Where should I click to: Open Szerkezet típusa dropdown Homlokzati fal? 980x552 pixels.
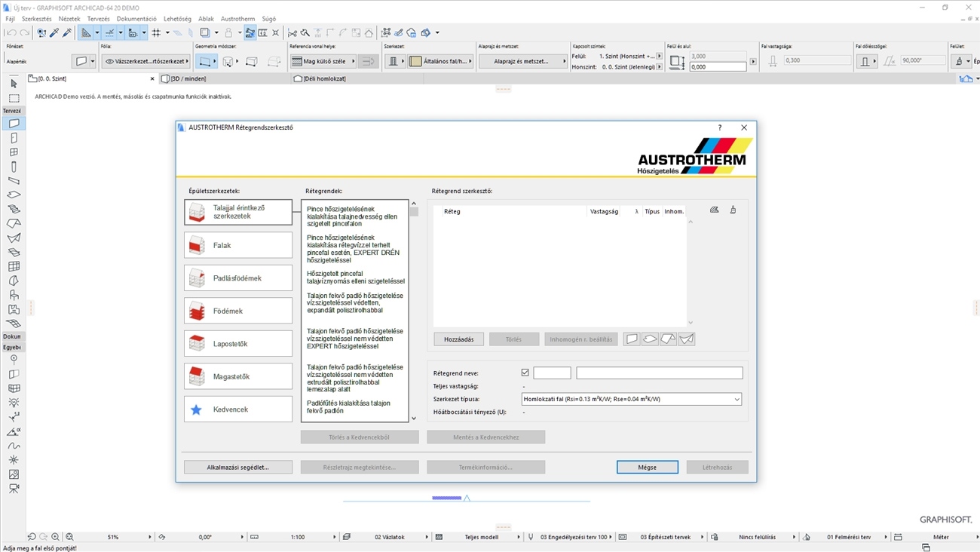click(632, 400)
